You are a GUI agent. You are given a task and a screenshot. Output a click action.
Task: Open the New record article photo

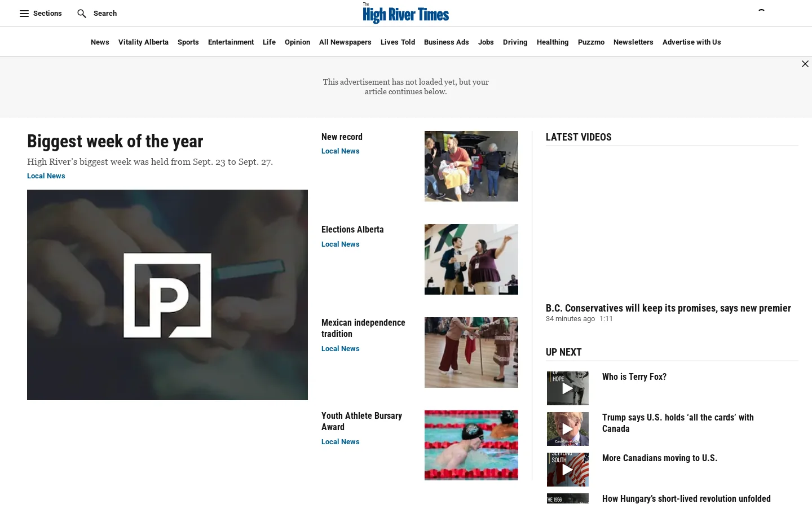click(x=471, y=166)
